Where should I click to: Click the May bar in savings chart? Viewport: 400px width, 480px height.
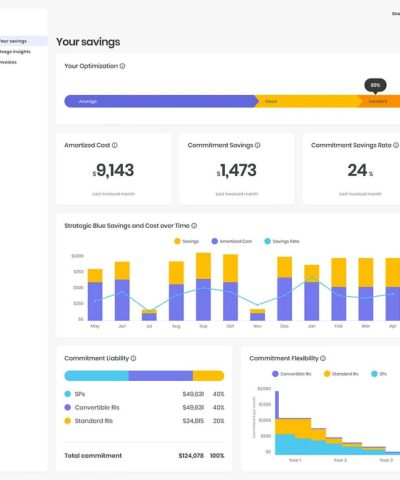pyautogui.click(x=95, y=295)
